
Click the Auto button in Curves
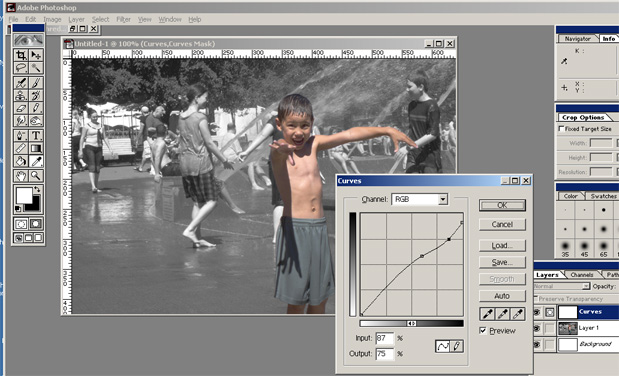coord(502,296)
